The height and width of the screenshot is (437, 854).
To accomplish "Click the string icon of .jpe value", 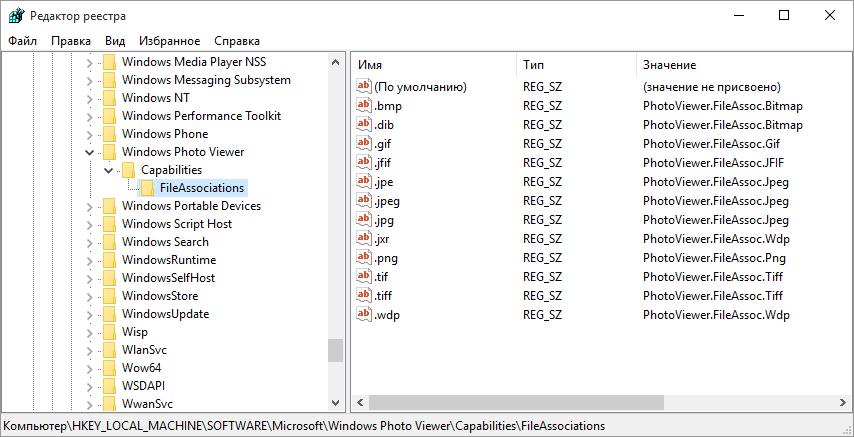I will pyautogui.click(x=363, y=181).
